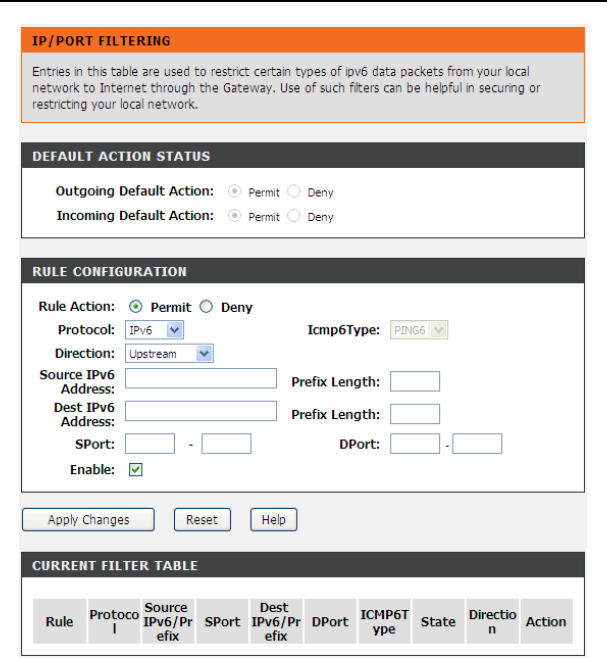Image resolution: width=607 pixels, height=658 pixels.
Task: Toggle the Enable checkbox
Action: pos(136,470)
